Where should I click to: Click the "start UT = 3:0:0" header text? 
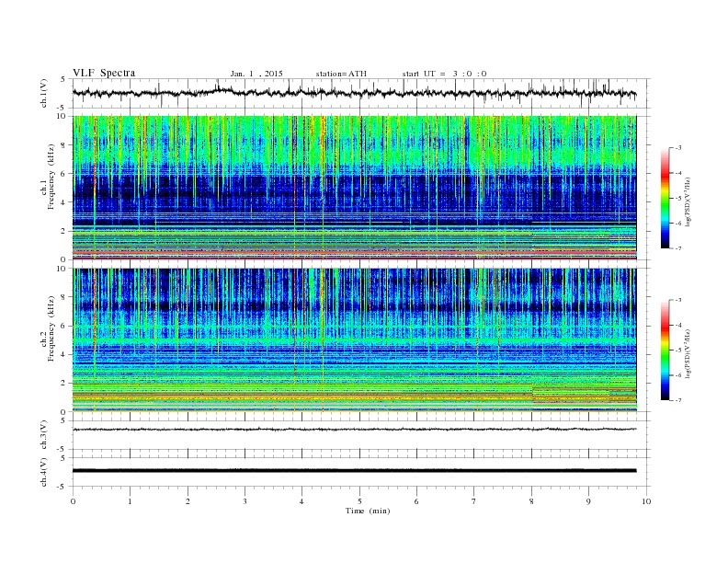444,74
